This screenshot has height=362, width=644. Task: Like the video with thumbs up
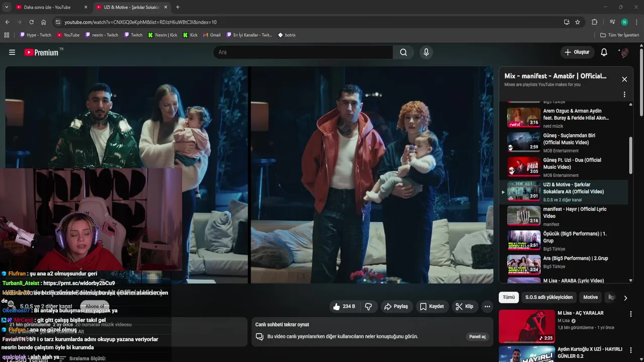click(x=344, y=306)
